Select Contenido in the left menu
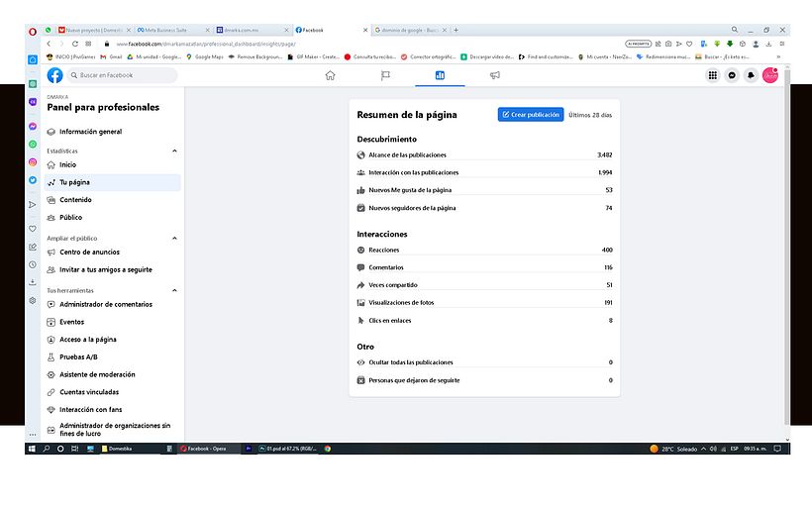Screen dimensions: 812x508 [75, 200]
